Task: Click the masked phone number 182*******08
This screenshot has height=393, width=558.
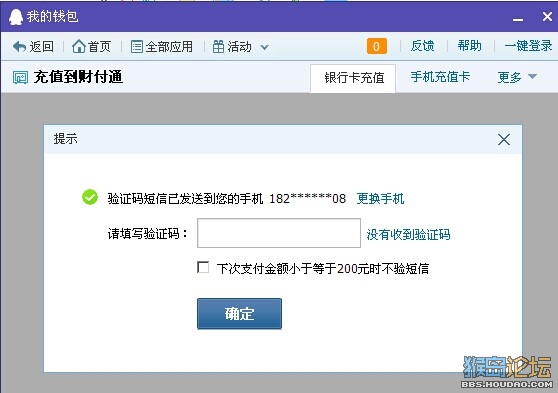Action: [307, 198]
